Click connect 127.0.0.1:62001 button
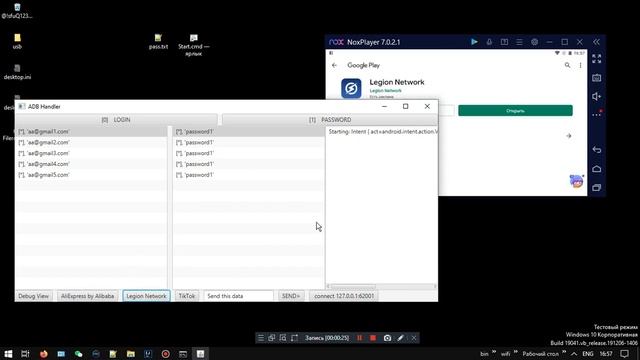 (x=344, y=296)
